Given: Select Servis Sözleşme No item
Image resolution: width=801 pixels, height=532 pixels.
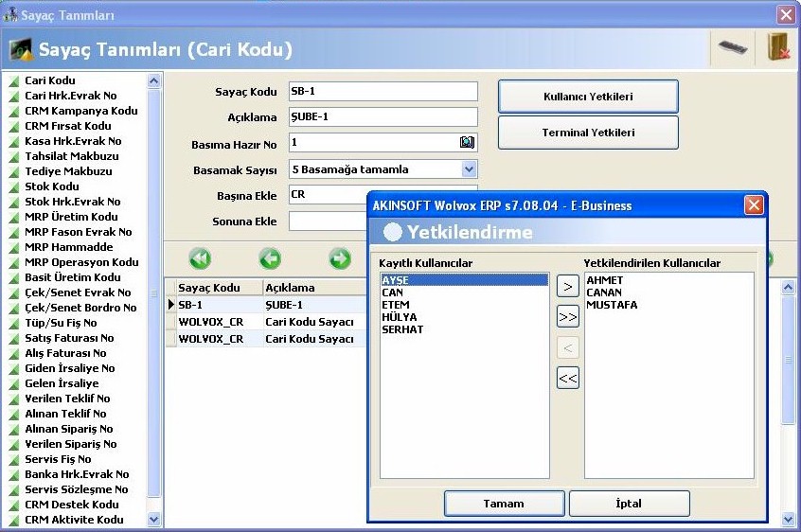Looking at the screenshot, I should click(76, 489).
